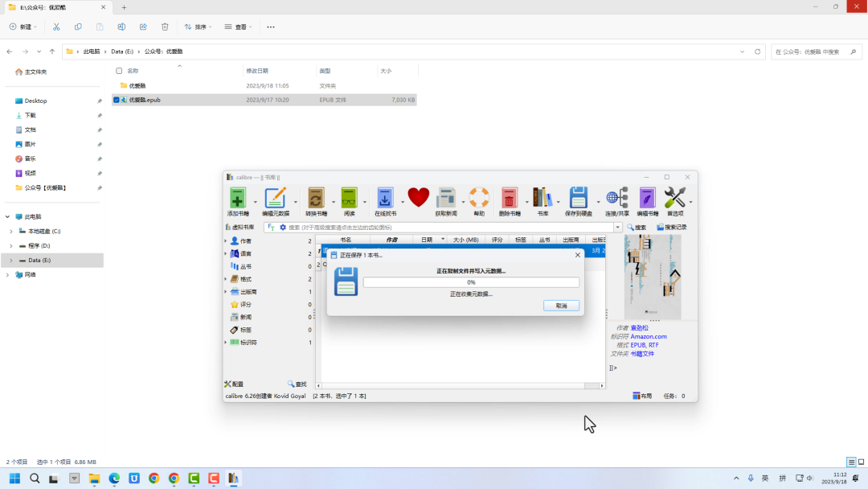Open calibre's Library (书库) icon

542,199
